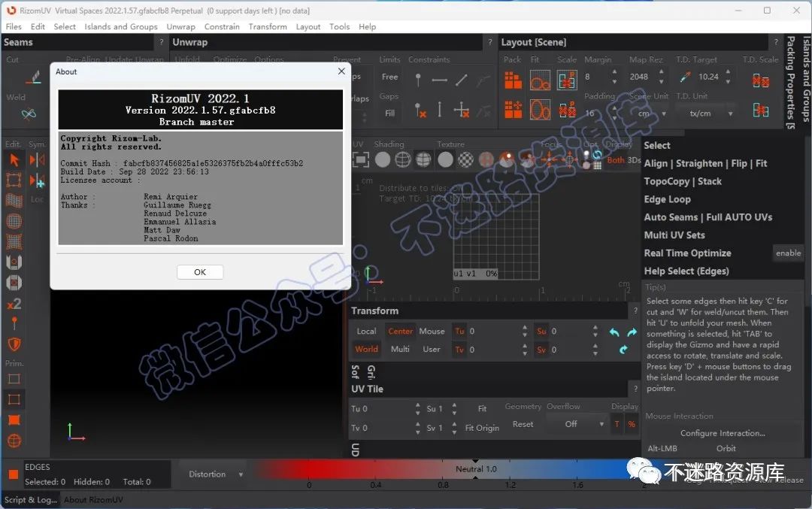The width and height of the screenshot is (812, 509).
Task: Toggle Center pivot mode
Action: point(400,332)
